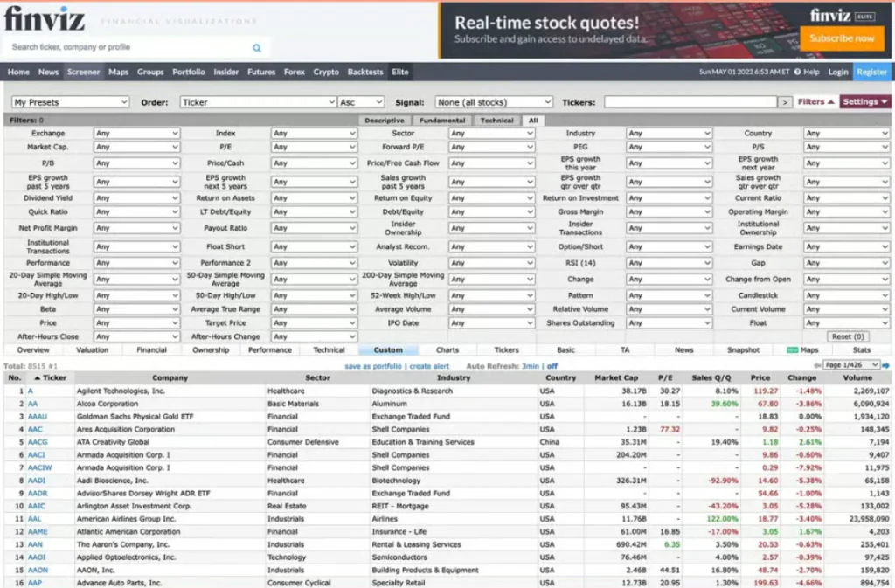Switch to Stats view tab
Screen dimensions: 895x588
(862, 350)
